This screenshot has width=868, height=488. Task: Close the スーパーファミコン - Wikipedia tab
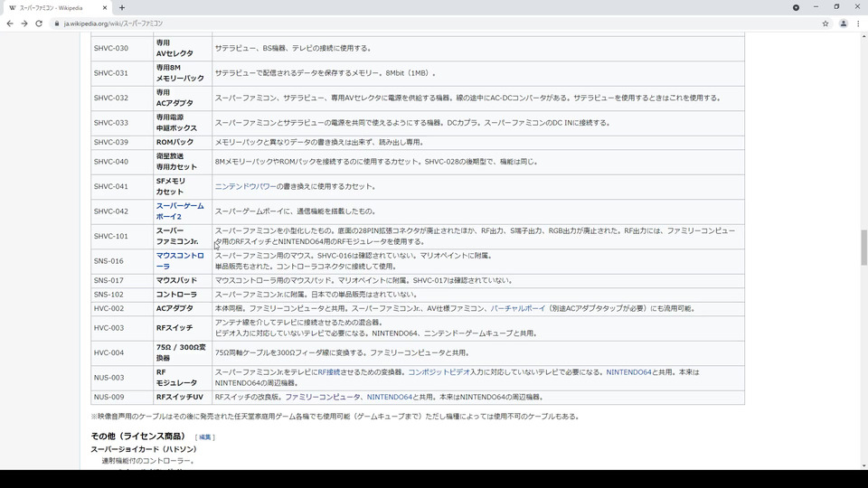pyautogui.click(x=105, y=8)
